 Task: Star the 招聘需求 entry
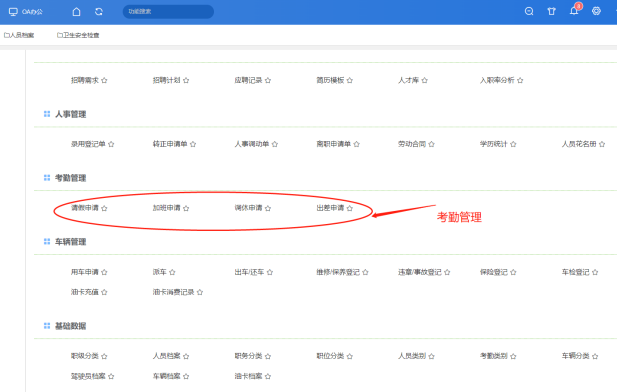pyautogui.click(x=104, y=80)
